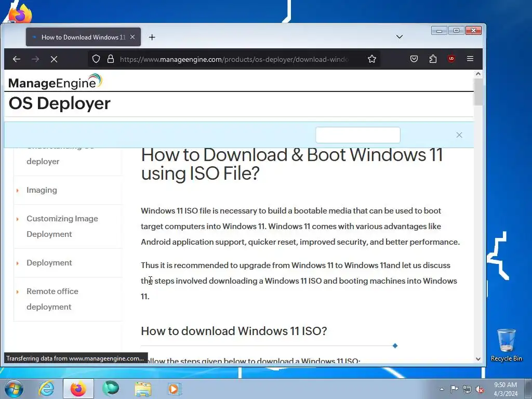
Task: Open the tracking protection shield icon
Action: click(x=96, y=59)
